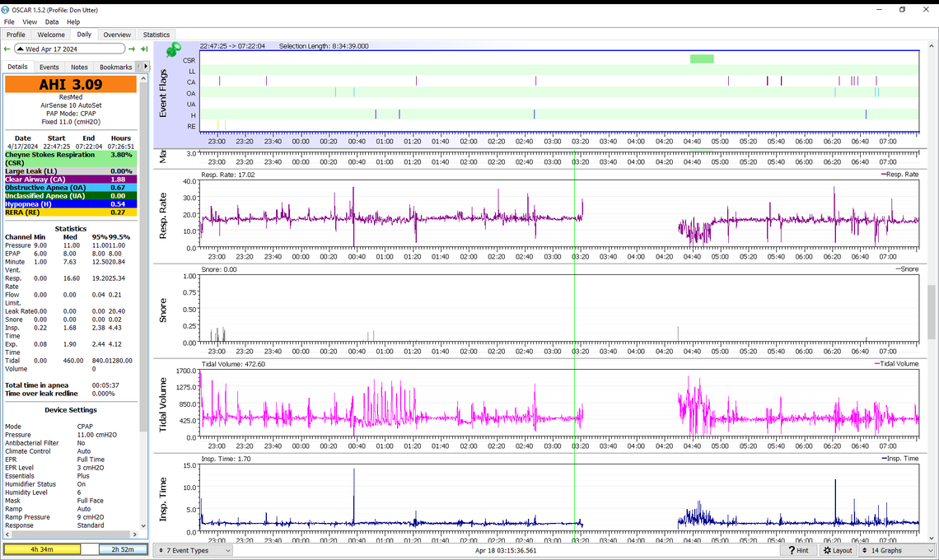The image size is (939, 560).
Task: Click the Snore legend label
Action: point(907,269)
